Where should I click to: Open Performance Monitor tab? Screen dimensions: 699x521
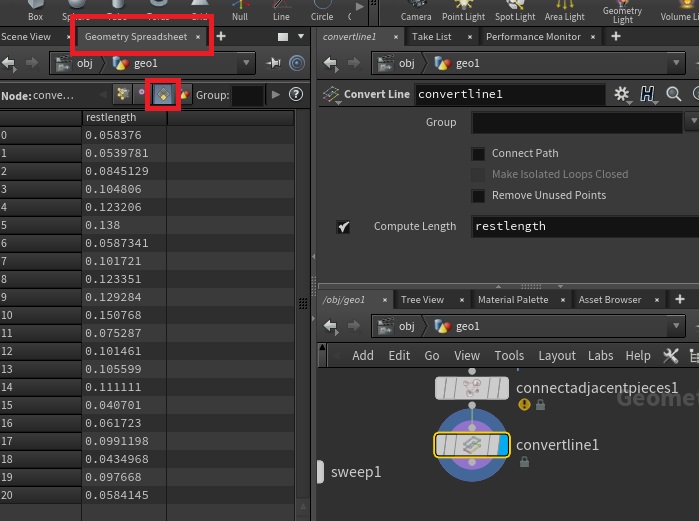pyautogui.click(x=533, y=37)
